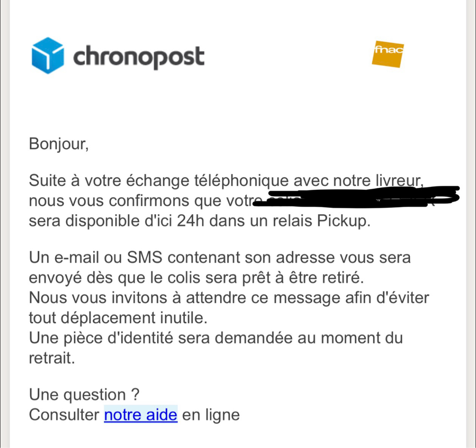
Task: Click the "Bonjour," greeting text
Action: pos(59,144)
